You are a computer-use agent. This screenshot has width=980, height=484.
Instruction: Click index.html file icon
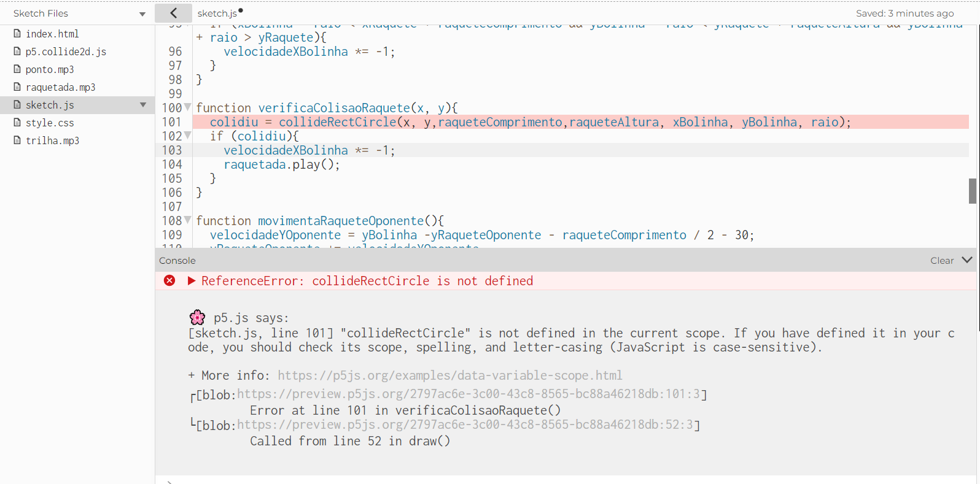coord(17,34)
